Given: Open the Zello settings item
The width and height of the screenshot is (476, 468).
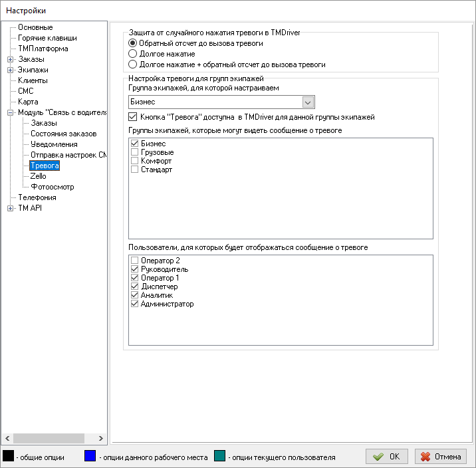Looking at the screenshot, I should coord(39,176).
